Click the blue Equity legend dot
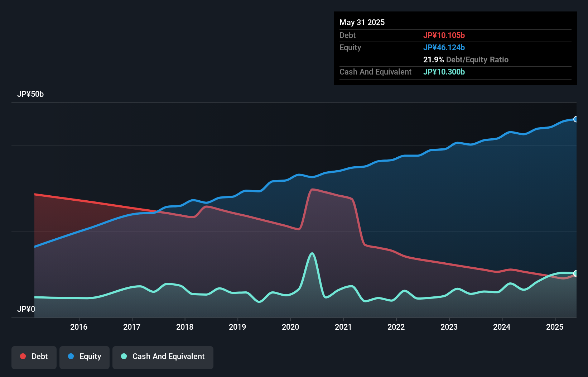588x377 pixels. (71, 356)
